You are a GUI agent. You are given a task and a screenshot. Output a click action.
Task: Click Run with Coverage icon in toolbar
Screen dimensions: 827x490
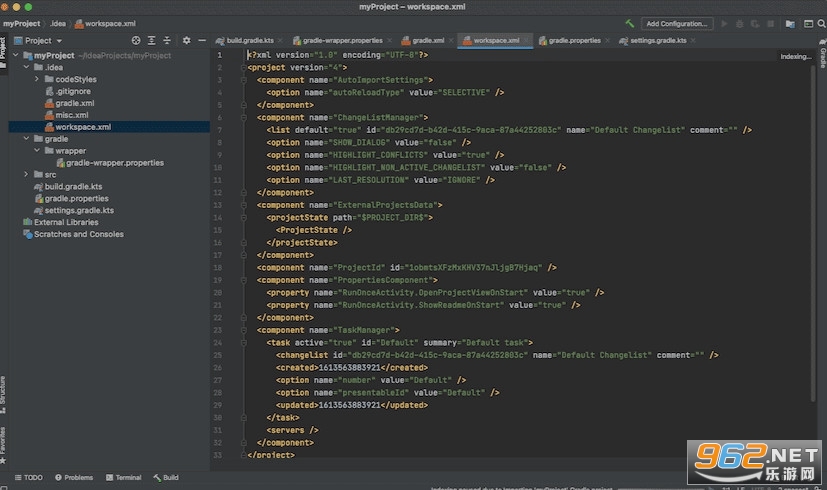755,24
